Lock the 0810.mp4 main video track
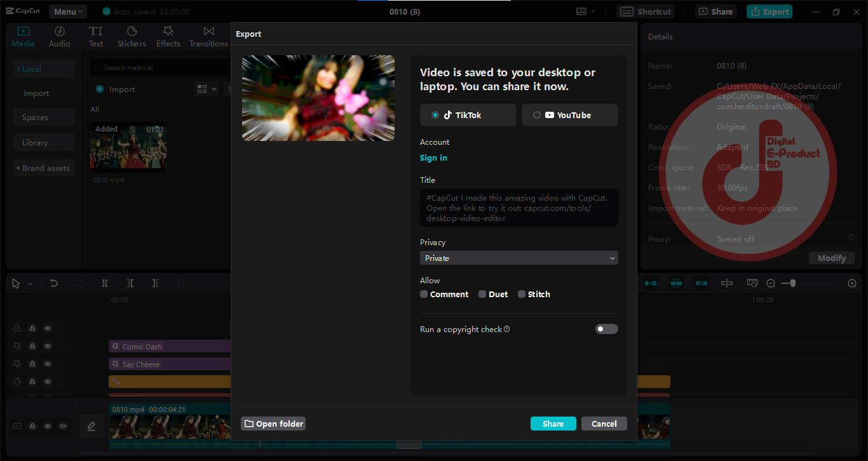Viewport: 868px width, 461px height. (32, 426)
